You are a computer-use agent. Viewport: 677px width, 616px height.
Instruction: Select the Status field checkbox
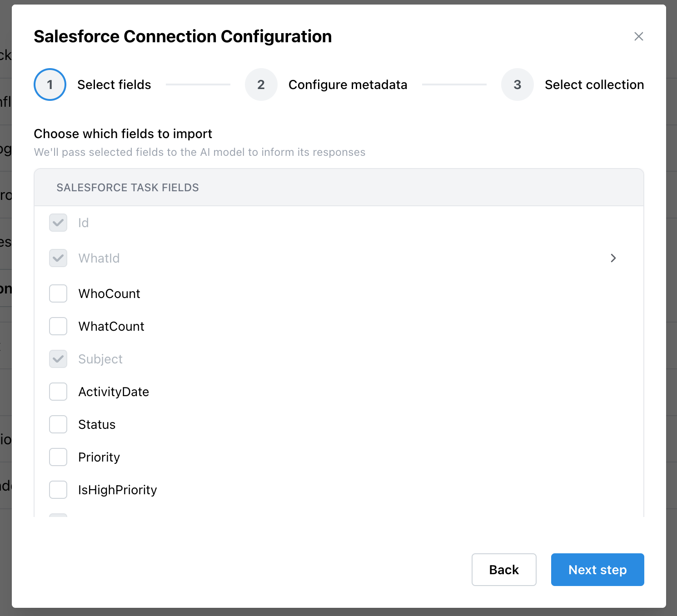[x=58, y=424]
